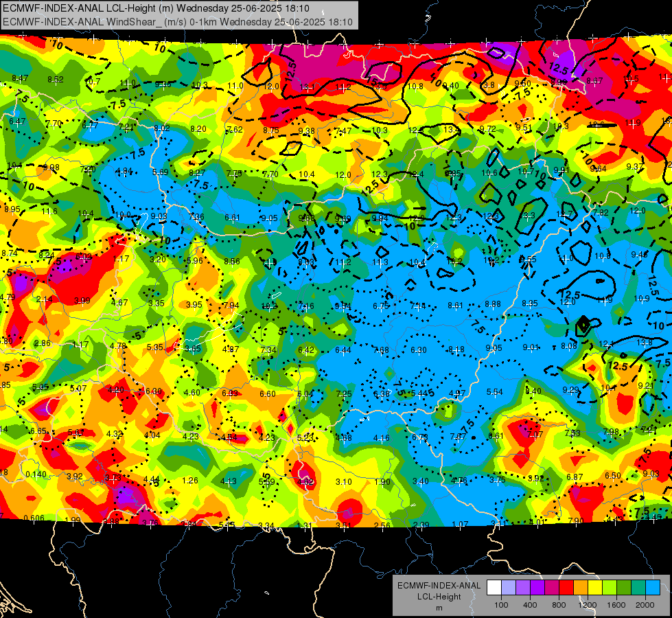Click the 7.62 wind shear value
672x618 pixels.
click(x=235, y=129)
